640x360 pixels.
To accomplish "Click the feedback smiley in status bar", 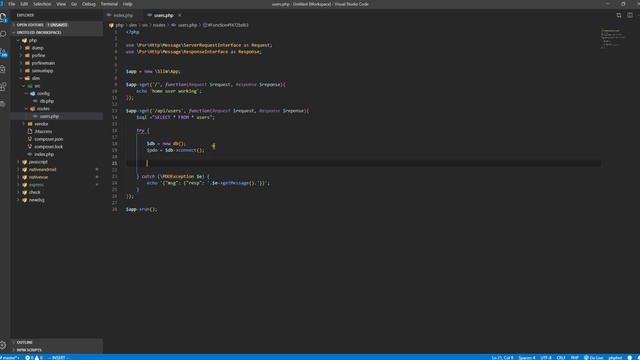I will (x=630, y=358).
